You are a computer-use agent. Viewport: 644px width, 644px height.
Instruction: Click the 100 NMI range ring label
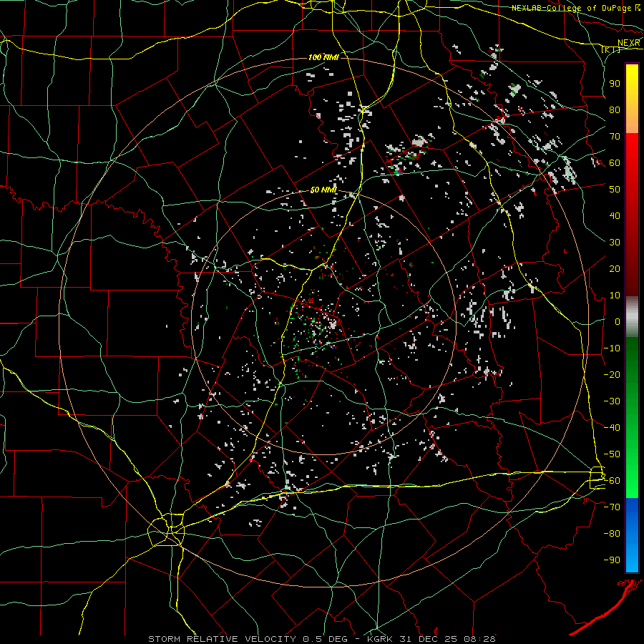point(323,57)
